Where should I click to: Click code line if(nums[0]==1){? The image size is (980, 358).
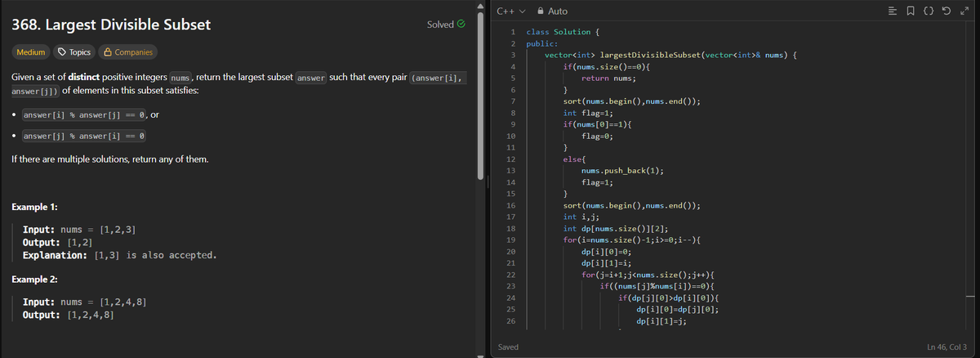[599, 125]
